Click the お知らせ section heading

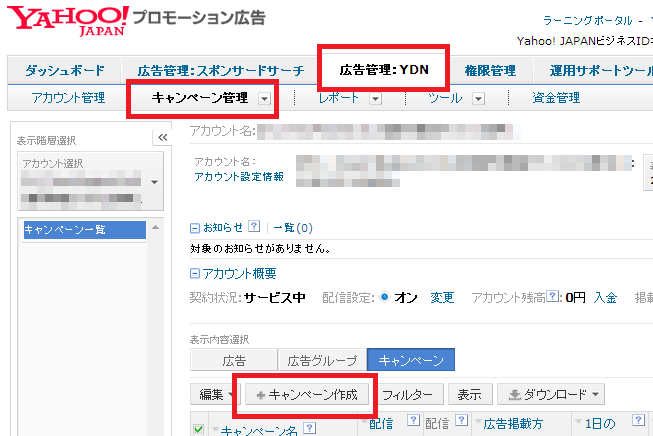tap(223, 228)
